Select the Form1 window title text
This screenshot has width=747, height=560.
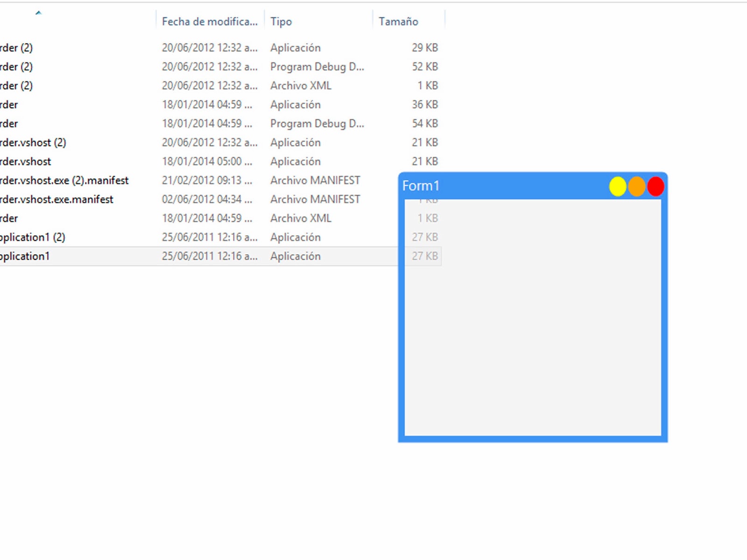point(421,185)
